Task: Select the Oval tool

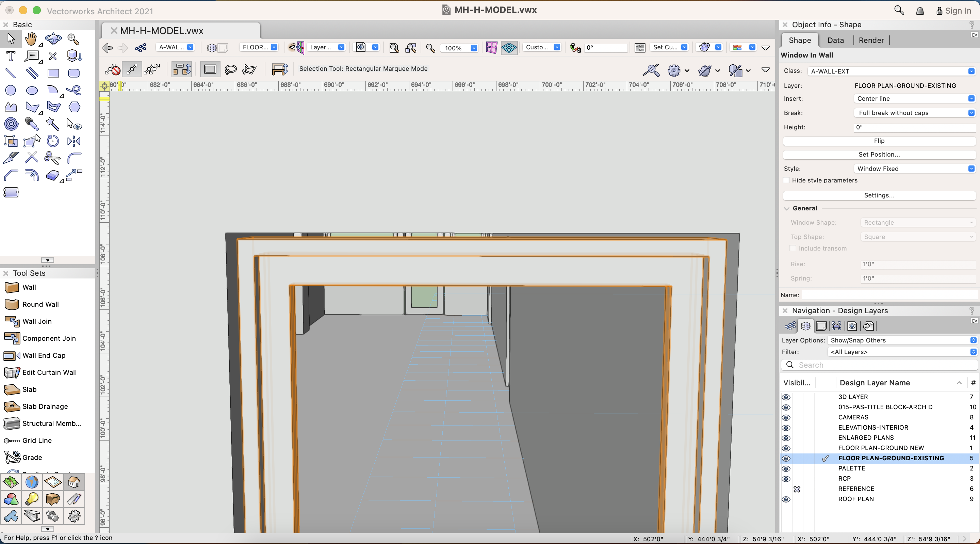Action: click(32, 90)
